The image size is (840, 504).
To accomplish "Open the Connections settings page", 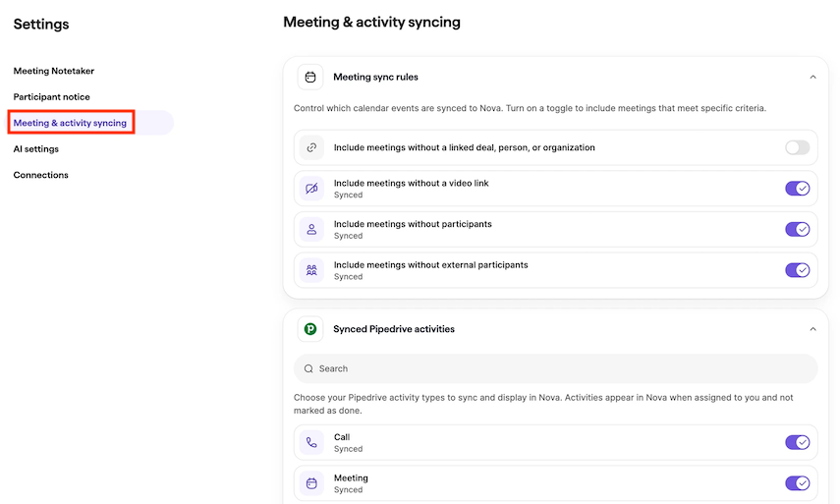I will pyautogui.click(x=40, y=175).
